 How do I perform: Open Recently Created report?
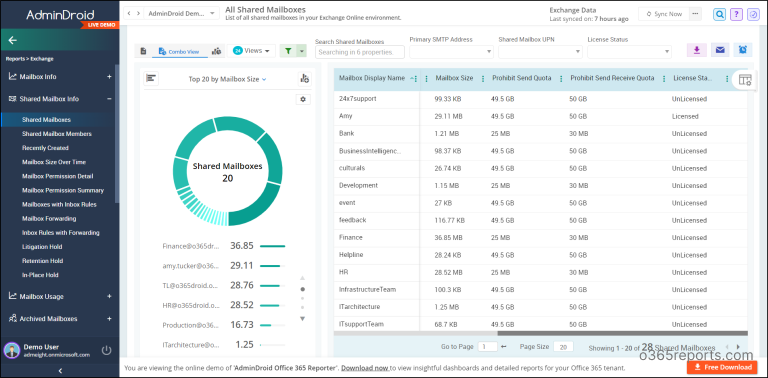click(45, 148)
